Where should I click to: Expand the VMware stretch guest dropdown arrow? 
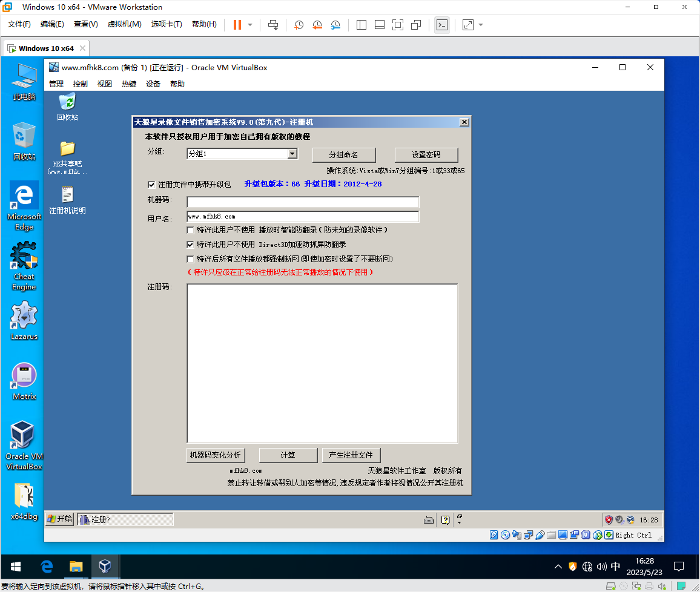[481, 25]
